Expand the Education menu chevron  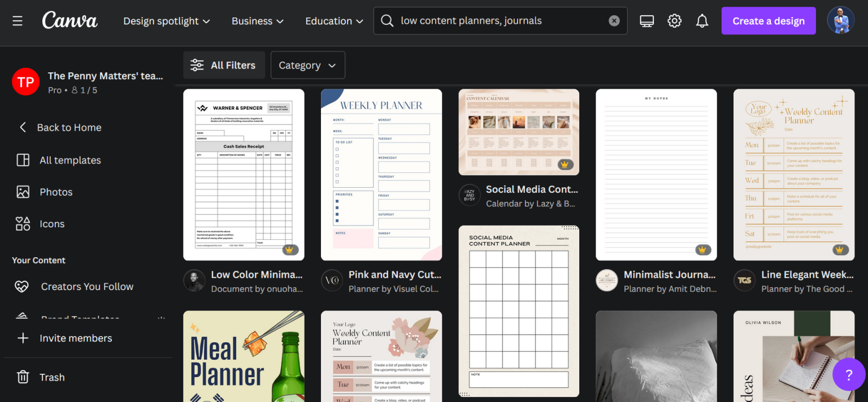click(x=333, y=20)
